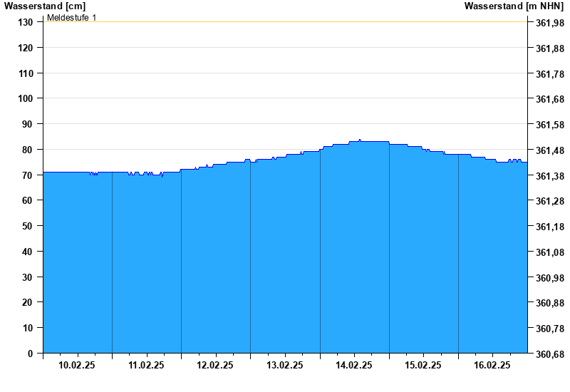This screenshot has width=570, height=392.
Task: Select the 361,38 value on right axis
Action: (549, 176)
